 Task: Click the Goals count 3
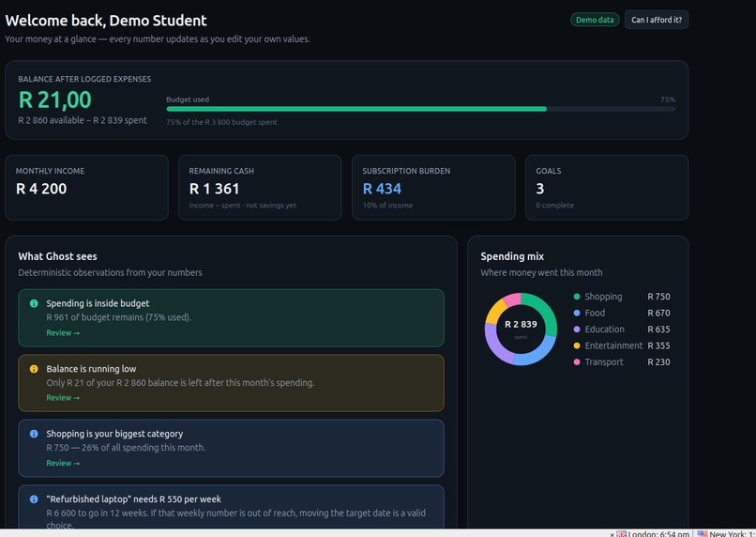[540, 189]
